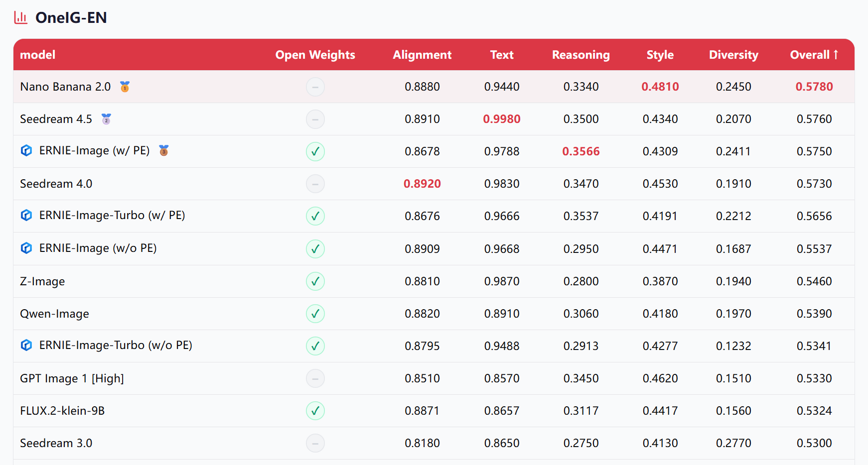Click the Seedream 4.0 model name

[56, 184]
